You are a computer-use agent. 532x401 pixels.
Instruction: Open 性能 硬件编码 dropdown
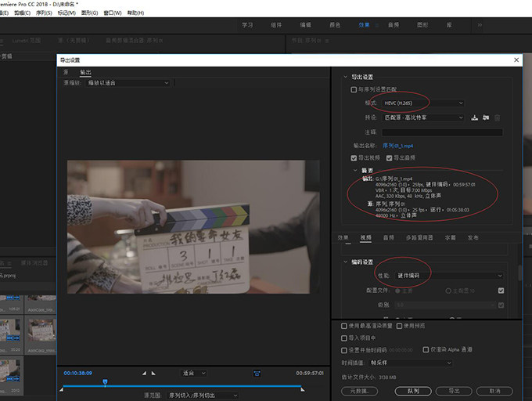[x=449, y=276]
